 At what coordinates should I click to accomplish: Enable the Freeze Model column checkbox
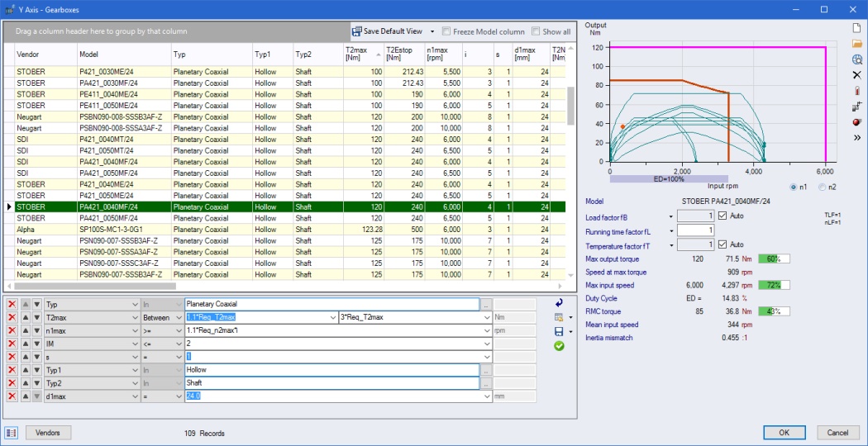click(446, 32)
